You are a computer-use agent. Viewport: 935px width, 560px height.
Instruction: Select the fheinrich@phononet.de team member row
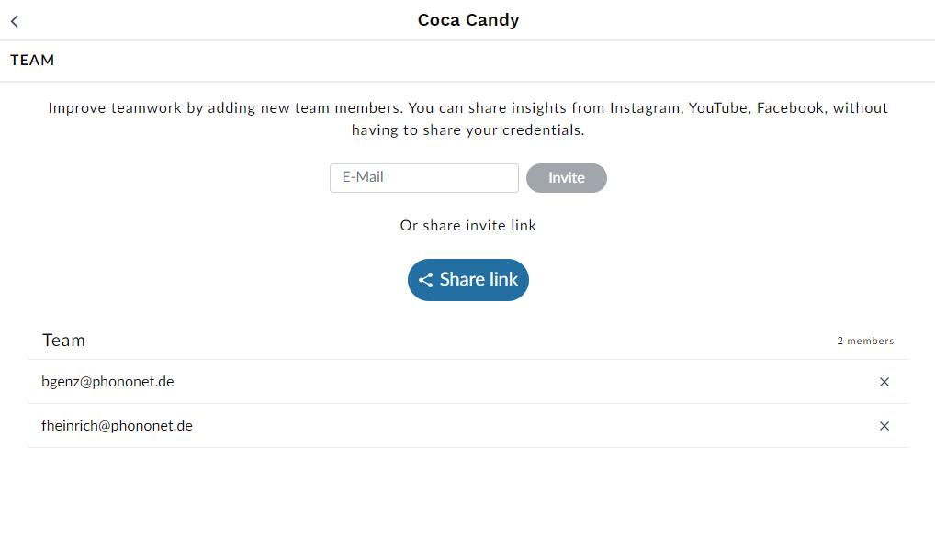468,426
